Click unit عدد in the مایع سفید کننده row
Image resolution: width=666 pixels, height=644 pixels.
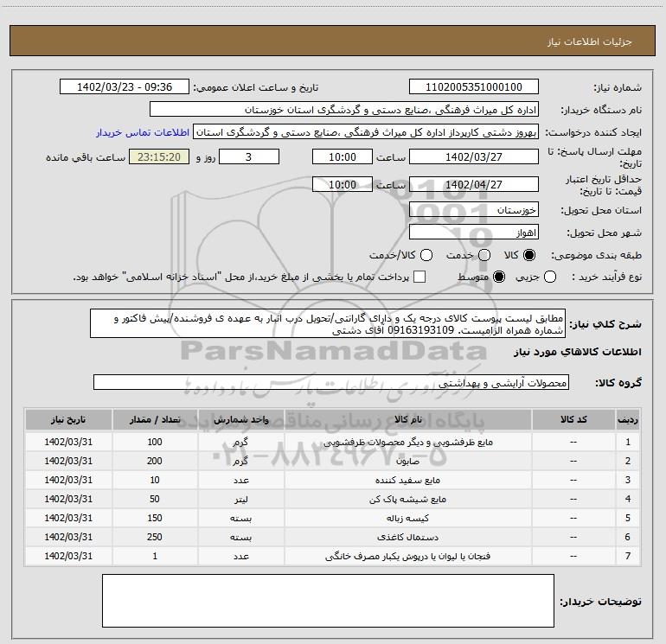240,480
